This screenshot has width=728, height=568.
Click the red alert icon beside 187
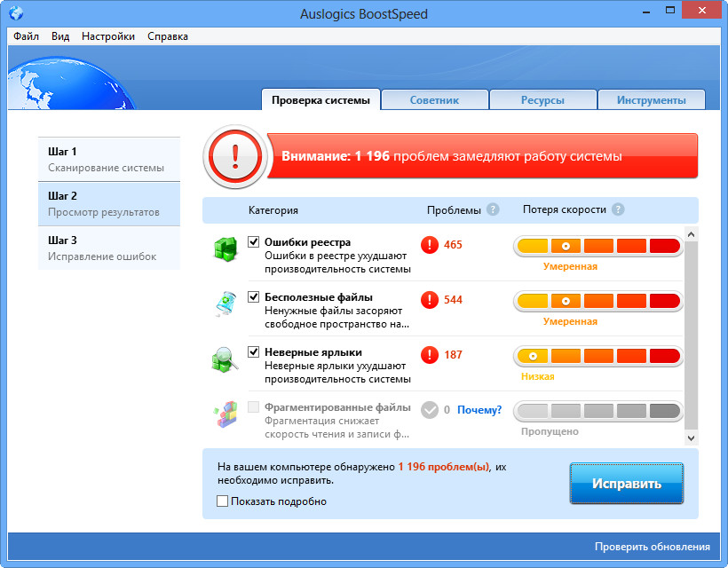[430, 355]
